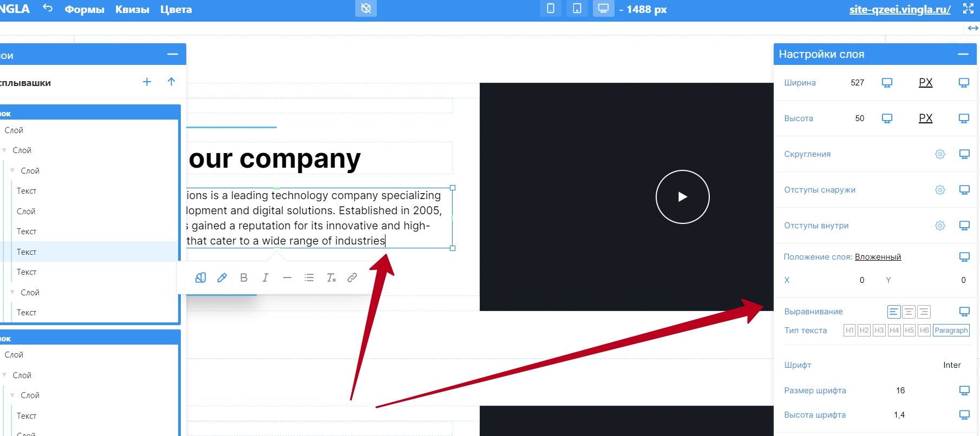Open the bulleted list option

coord(309,278)
